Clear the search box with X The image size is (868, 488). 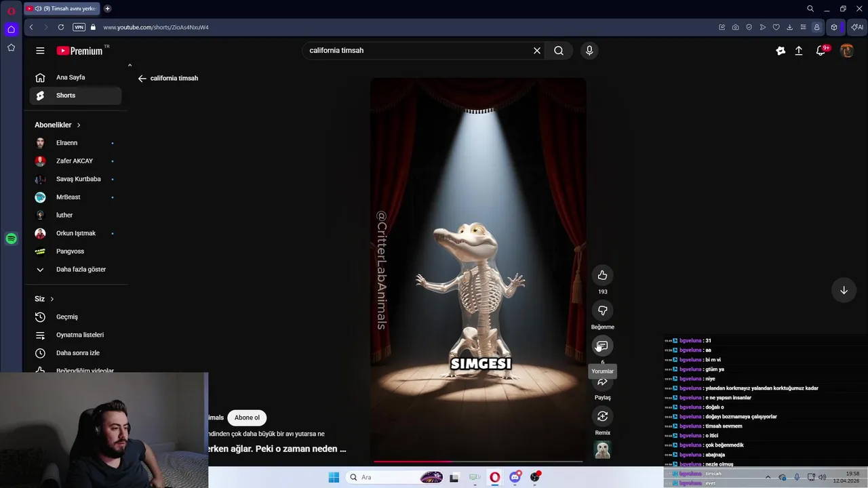[x=537, y=50]
